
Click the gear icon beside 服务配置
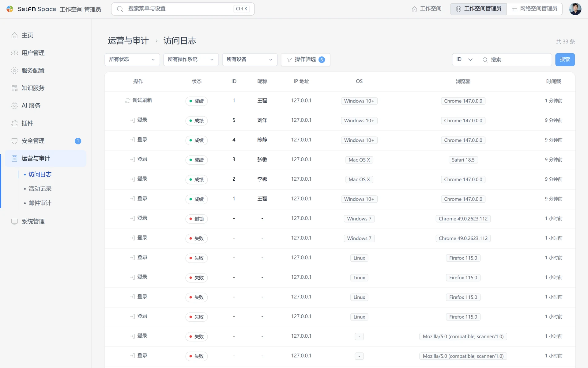click(14, 71)
